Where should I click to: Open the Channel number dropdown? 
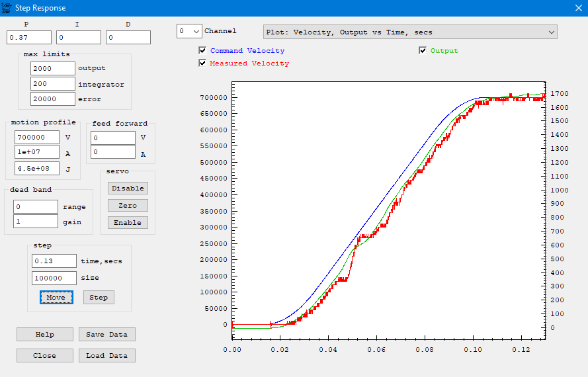click(x=189, y=31)
